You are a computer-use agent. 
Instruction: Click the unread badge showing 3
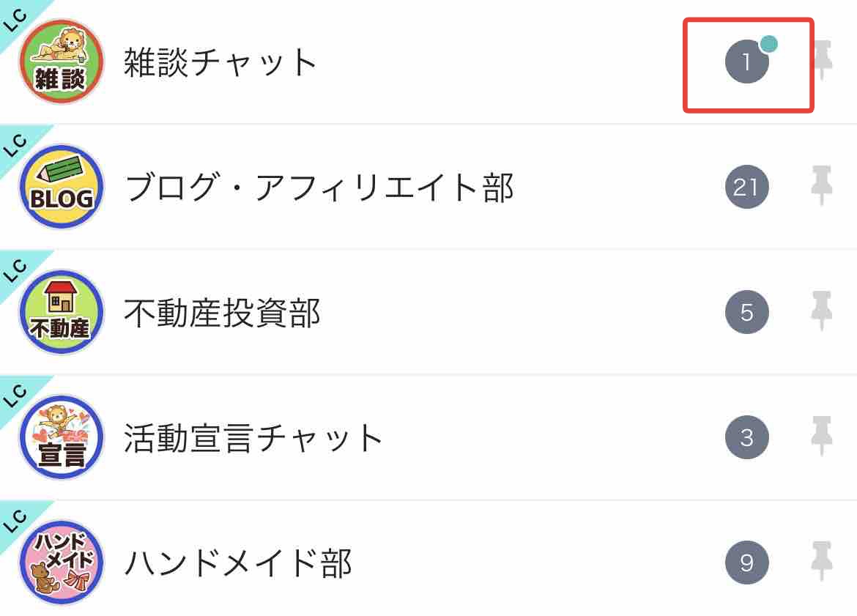point(746,437)
